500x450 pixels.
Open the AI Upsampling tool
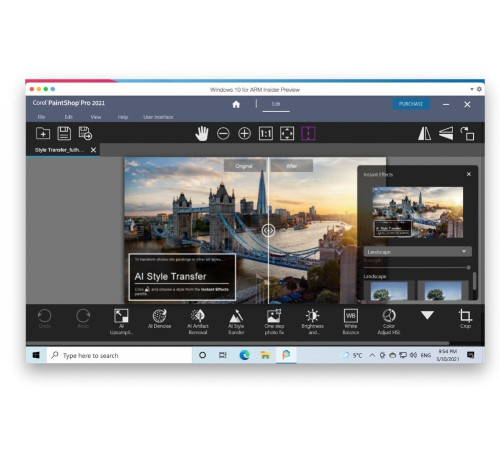pos(121,322)
